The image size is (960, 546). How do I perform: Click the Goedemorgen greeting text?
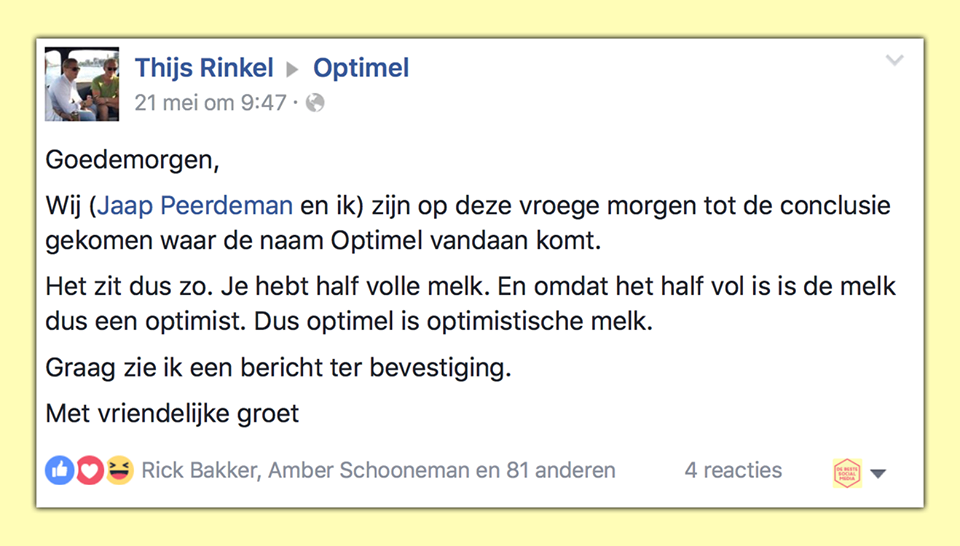132,160
